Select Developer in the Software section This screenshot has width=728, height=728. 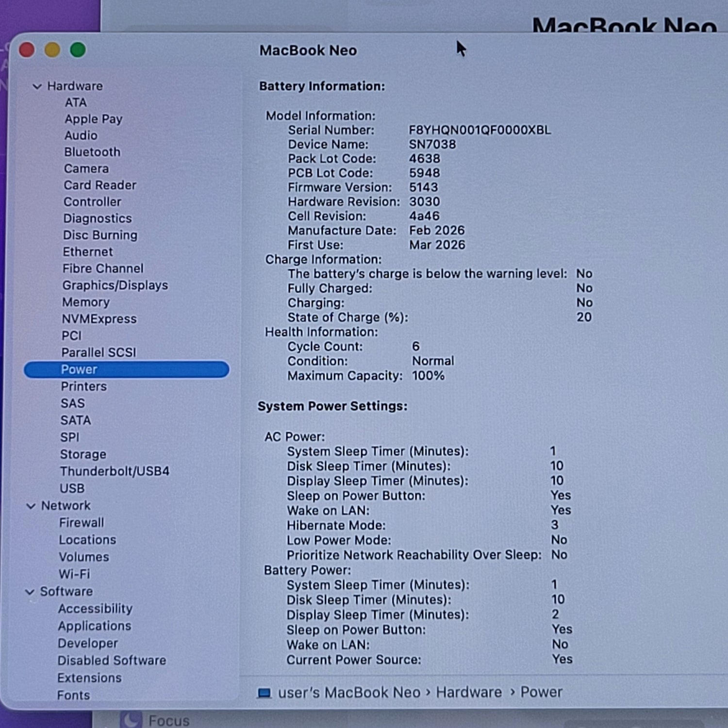pyautogui.click(x=88, y=644)
